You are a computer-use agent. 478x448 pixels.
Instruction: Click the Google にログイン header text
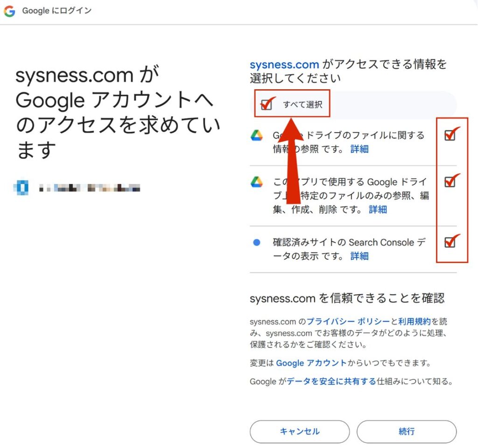tap(56, 11)
